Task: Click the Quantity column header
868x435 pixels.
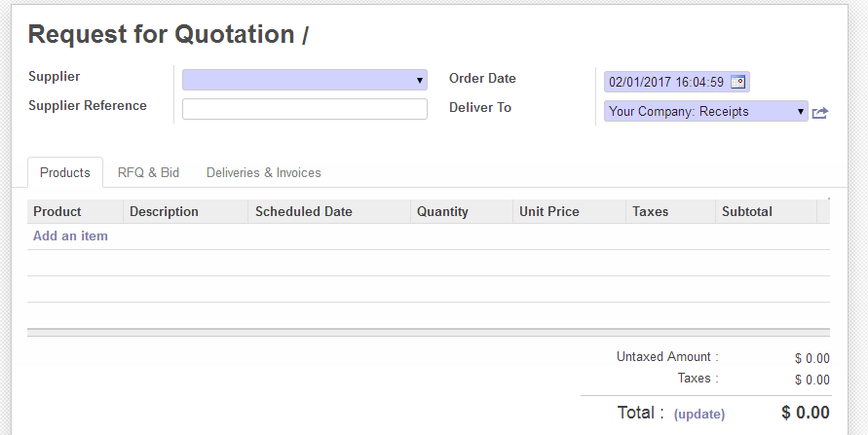Action: (442, 211)
